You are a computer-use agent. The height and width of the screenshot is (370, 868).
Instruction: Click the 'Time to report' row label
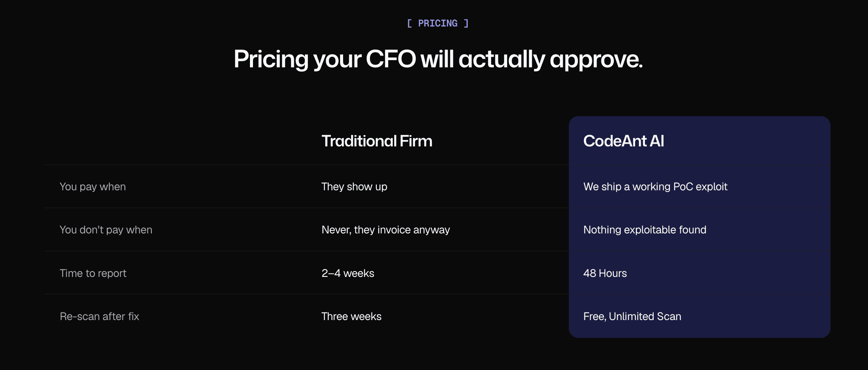coord(93,273)
